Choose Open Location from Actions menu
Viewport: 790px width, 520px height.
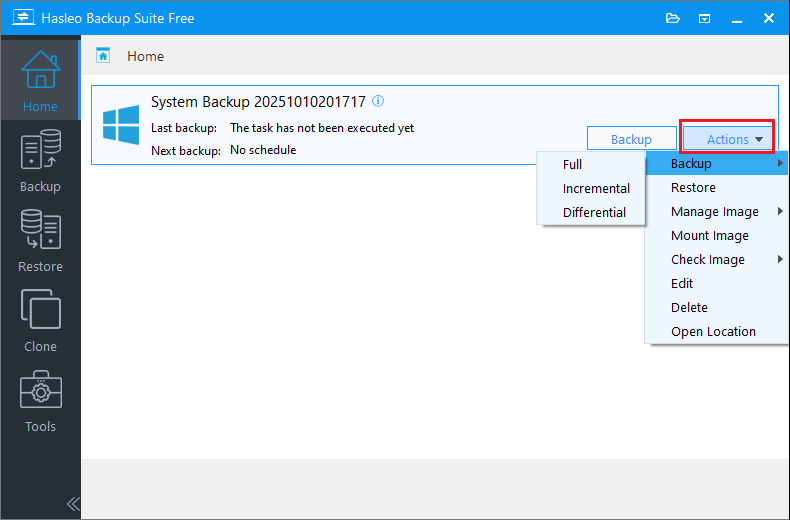click(717, 332)
